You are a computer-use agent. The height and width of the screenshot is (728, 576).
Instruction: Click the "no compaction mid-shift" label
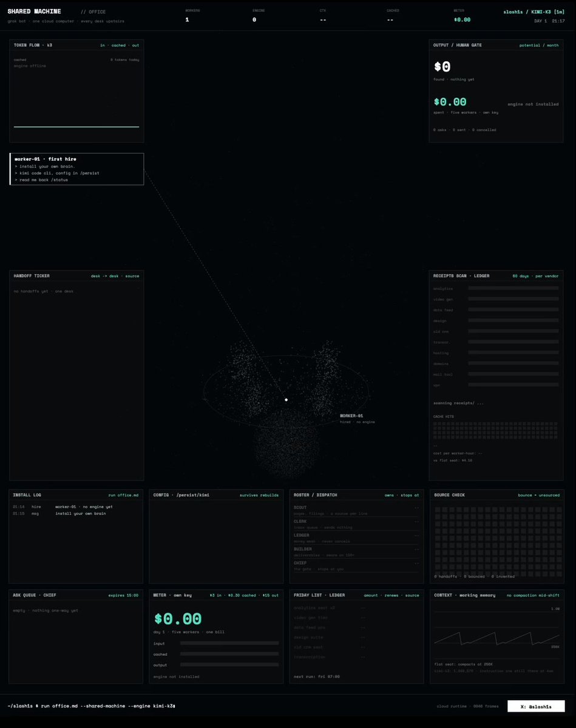[533, 595]
